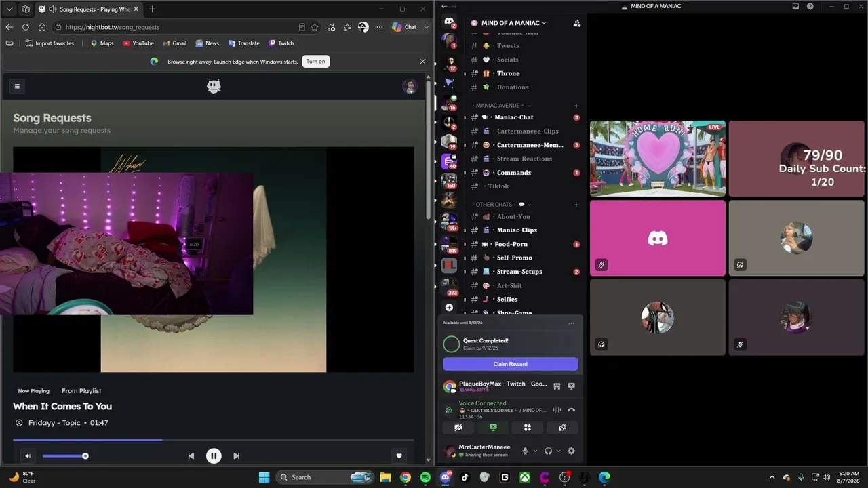Click Import favorites in bookmarks bar
The height and width of the screenshot is (488, 868).
50,43
